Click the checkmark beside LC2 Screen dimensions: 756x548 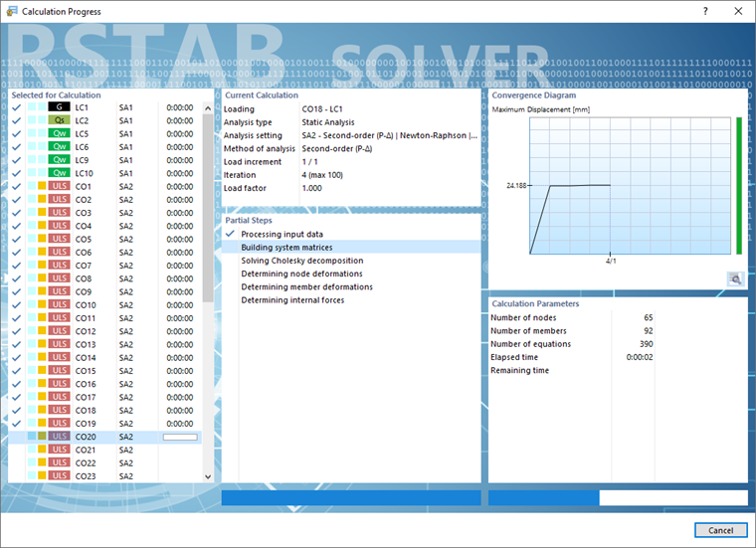[16, 120]
